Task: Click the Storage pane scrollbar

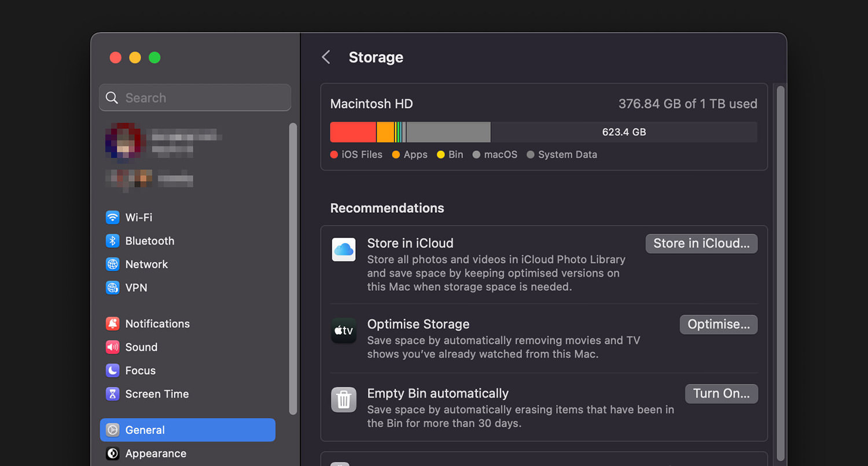Action: pos(781,273)
